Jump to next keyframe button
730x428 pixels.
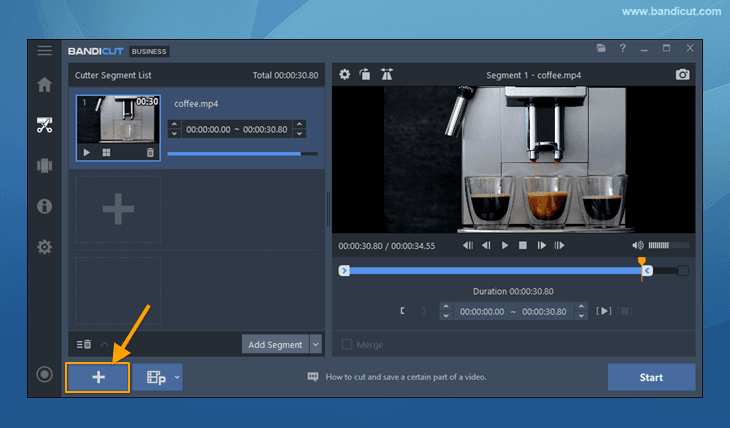559,245
